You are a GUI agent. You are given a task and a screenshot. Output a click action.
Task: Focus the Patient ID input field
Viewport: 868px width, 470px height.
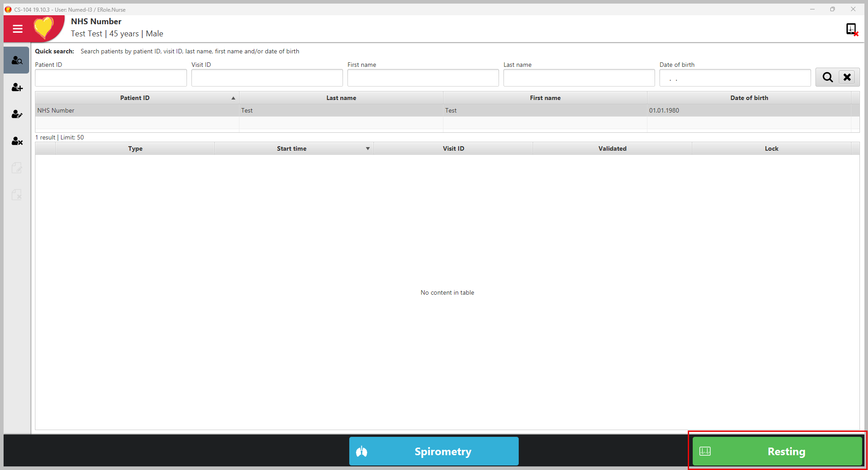point(111,78)
